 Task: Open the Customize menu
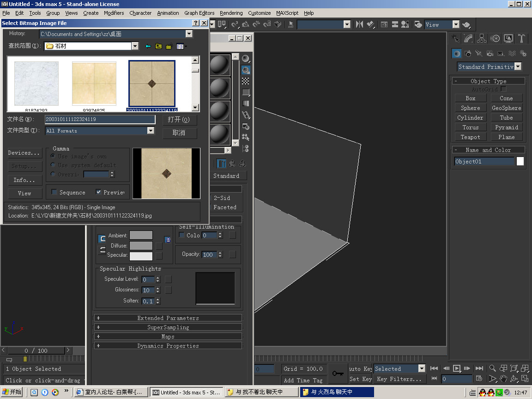259,13
